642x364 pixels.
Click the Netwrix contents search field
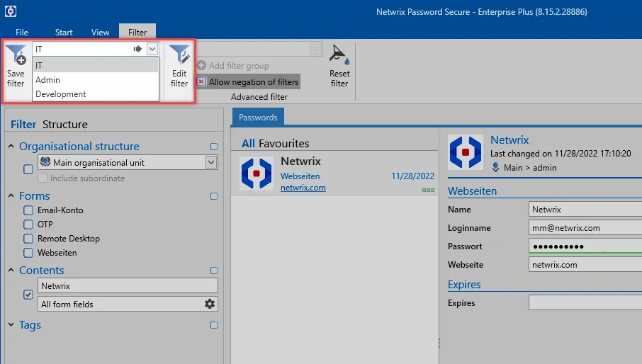pos(128,285)
